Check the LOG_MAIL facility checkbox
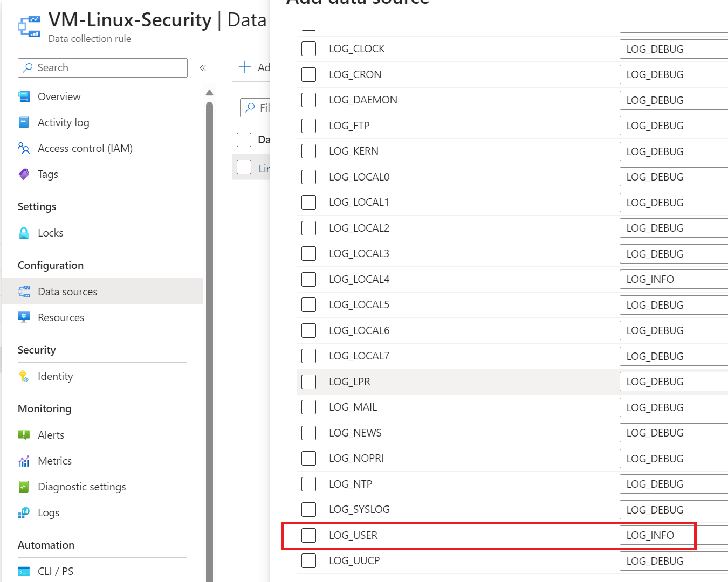The image size is (728, 582). (308, 407)
